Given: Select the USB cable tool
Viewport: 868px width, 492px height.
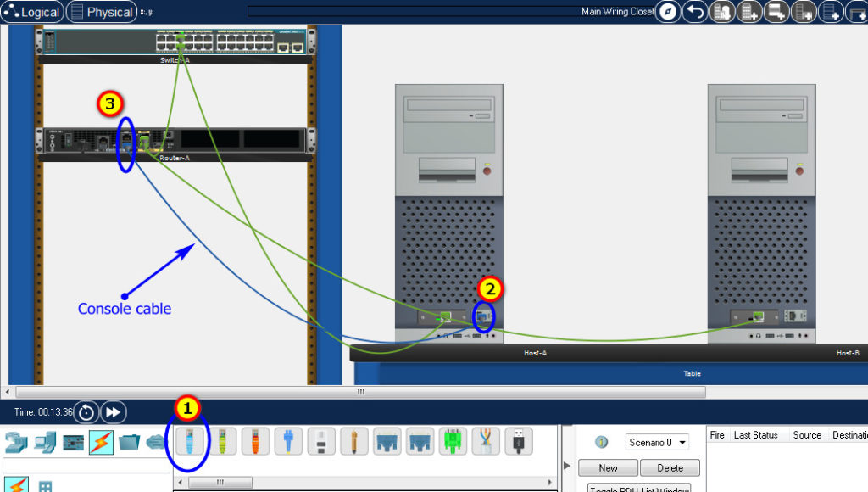Looking at the screenshot, I should pos(519,439).
